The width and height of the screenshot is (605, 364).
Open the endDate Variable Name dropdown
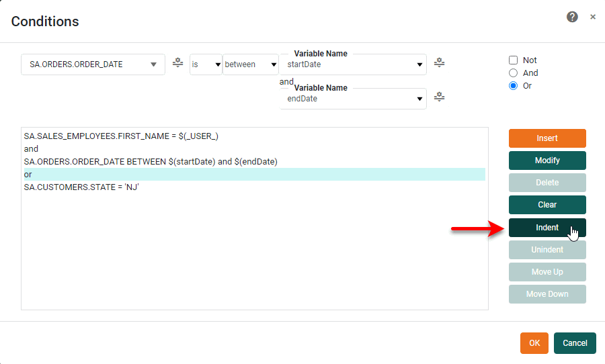point(354,99)
